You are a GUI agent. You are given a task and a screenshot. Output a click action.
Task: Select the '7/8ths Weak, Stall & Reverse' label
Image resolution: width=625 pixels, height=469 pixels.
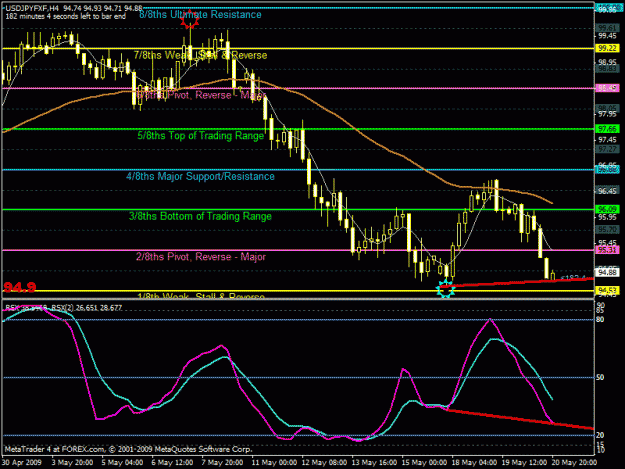point(200,55)
